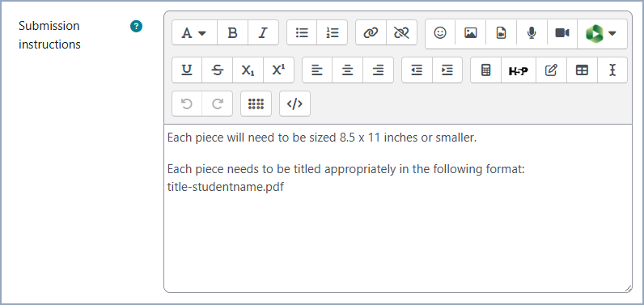Center align the text
The height and width of the screenshot is (305, 644).
[347, 70]
